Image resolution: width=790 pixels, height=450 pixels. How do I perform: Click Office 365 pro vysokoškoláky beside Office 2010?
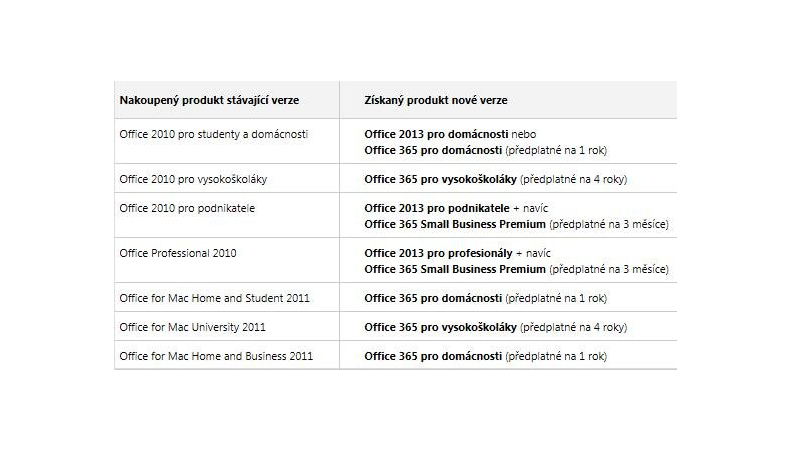440,179
